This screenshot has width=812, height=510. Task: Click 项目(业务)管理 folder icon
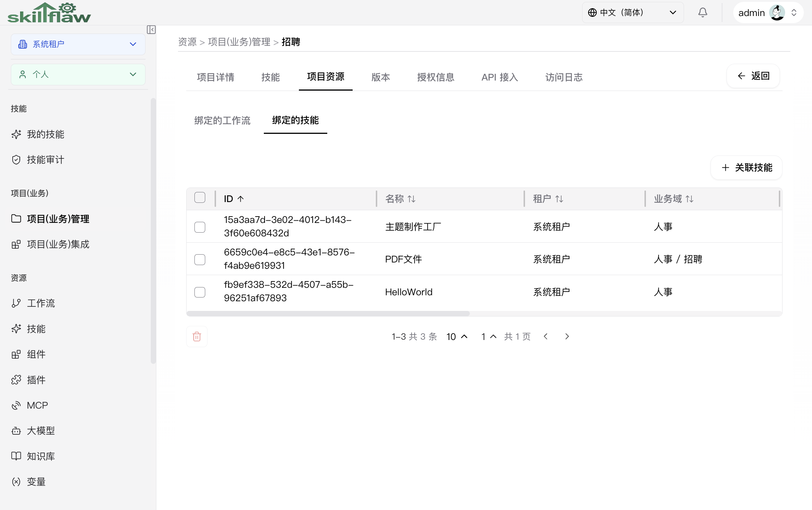pyautogui.click(x=16, y=218)
